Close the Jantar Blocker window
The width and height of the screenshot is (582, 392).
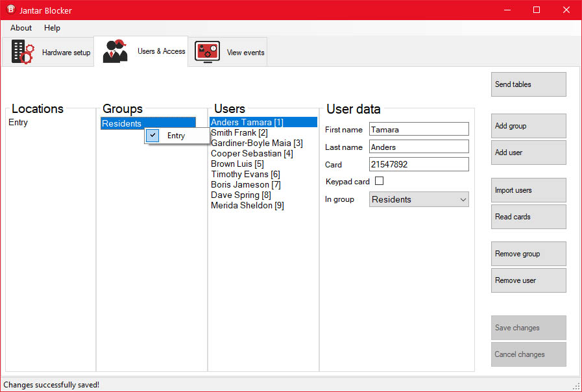pyautogui.click(x=566, y=10)
